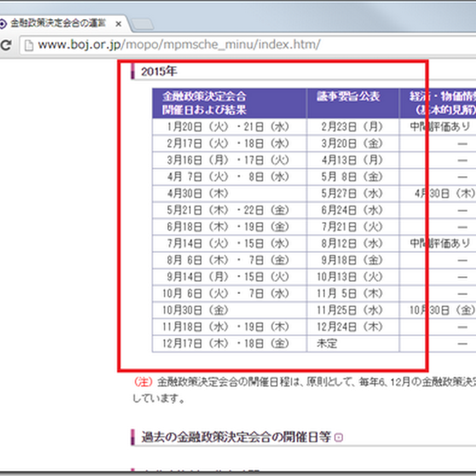The width and height of the screenshot is (476, 476).
Task: Click minutes date 2月23日（月）
Action: point(352,127)
